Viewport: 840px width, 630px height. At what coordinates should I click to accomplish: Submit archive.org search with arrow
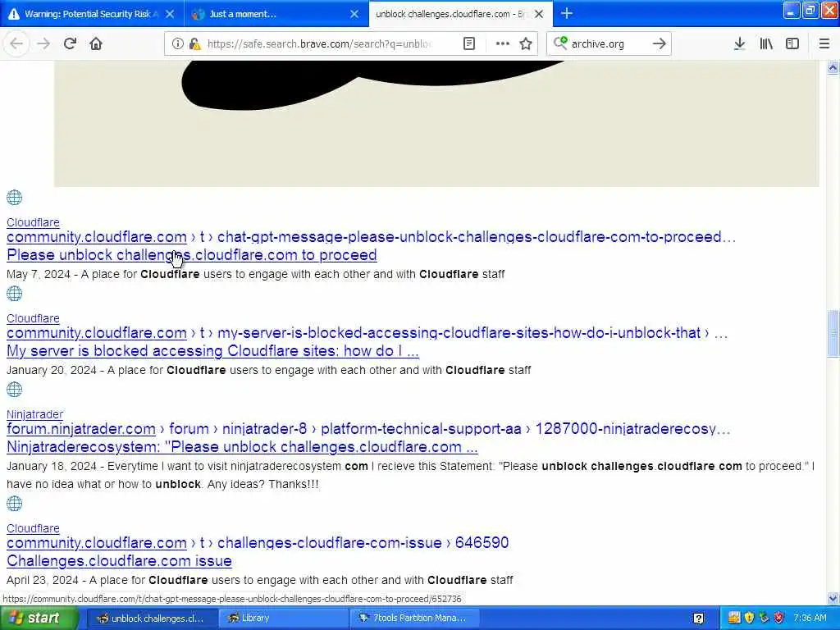[659, 44]
